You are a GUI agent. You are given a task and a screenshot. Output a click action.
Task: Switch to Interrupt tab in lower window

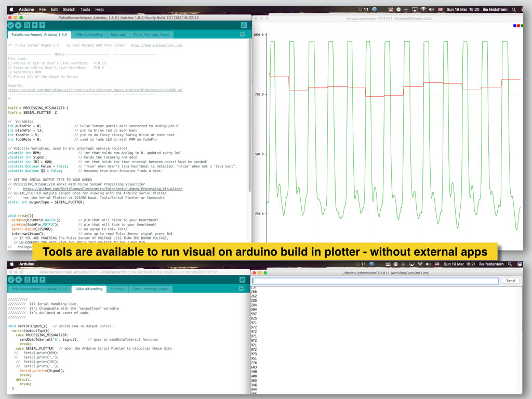[x=117, y=289]
